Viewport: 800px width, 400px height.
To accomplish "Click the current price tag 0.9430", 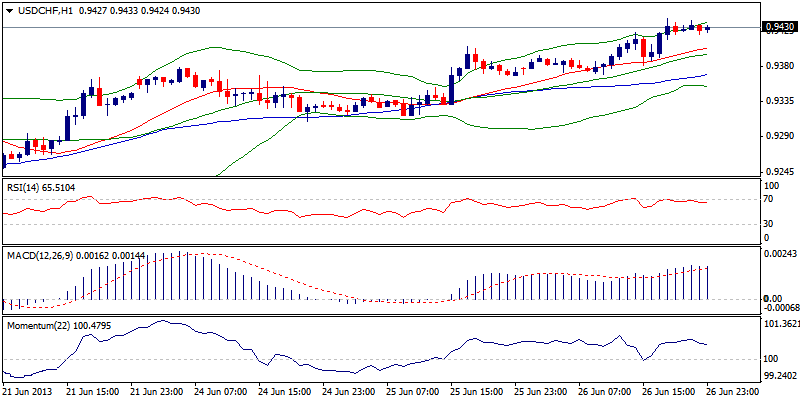I will click(778, 28).
